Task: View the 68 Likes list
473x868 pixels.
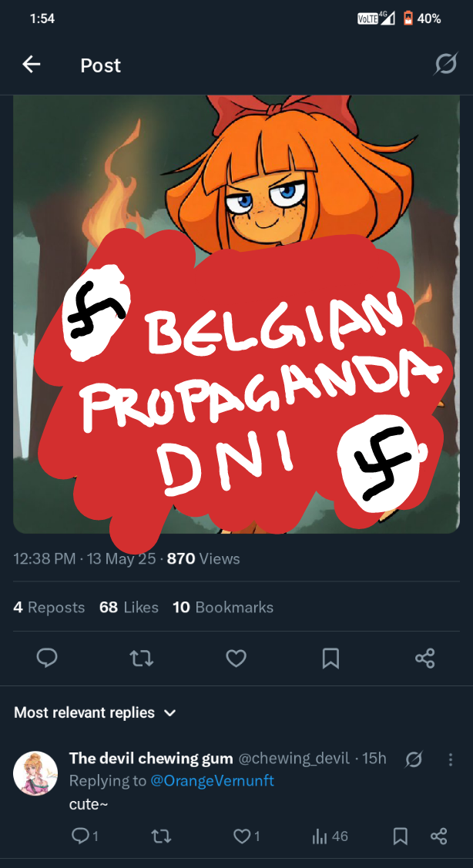Action: tap(129, 607)
